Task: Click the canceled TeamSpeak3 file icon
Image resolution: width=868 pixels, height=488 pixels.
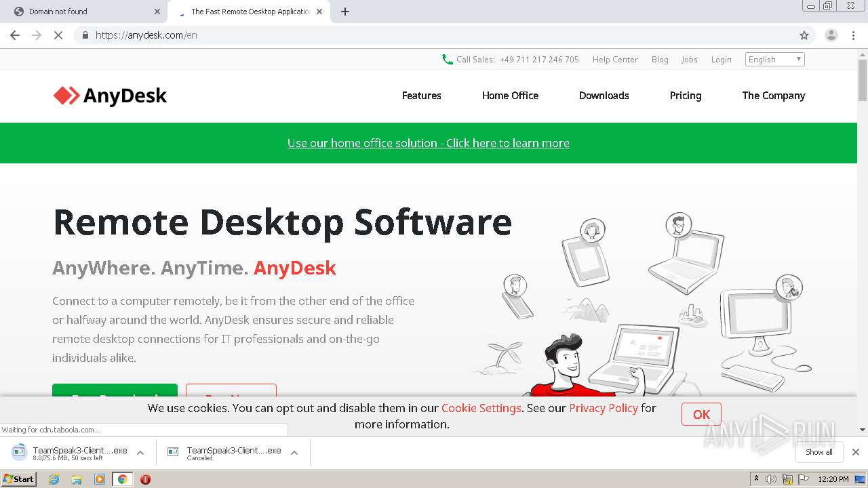Action: pyautogui.click(x=173, y=452)
